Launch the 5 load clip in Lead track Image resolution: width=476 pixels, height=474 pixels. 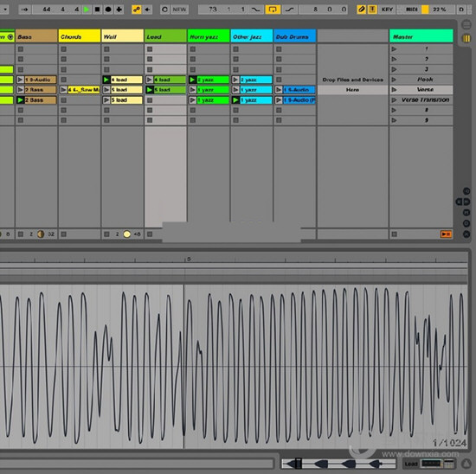150,90
